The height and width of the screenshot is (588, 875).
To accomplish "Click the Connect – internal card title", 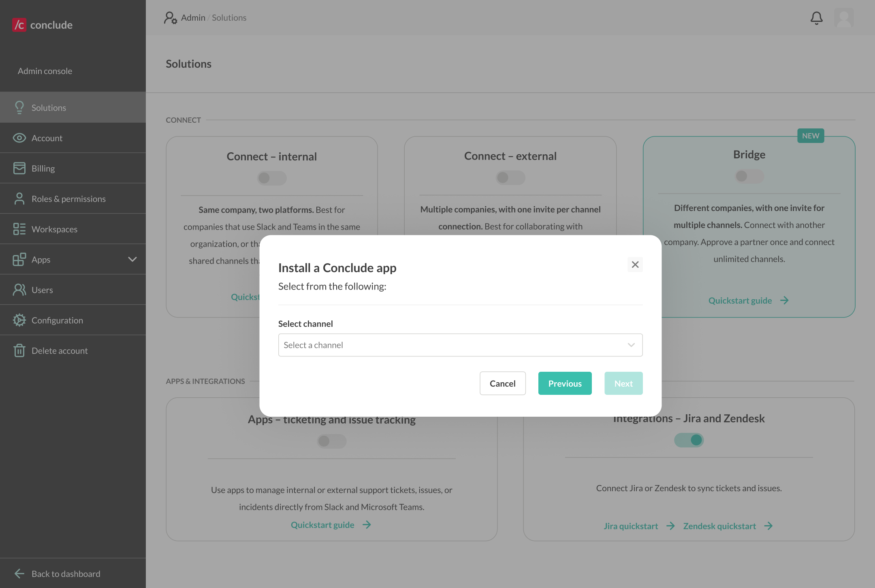I will 271,156.
